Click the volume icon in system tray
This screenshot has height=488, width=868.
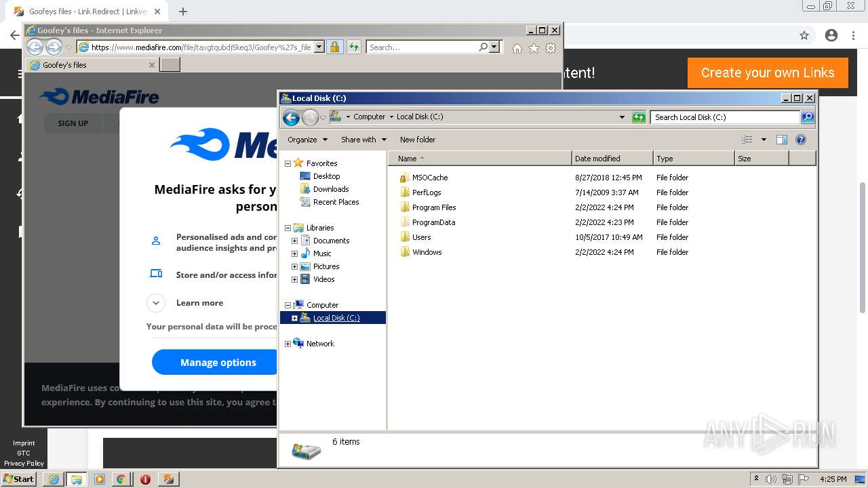coord(772,479)
